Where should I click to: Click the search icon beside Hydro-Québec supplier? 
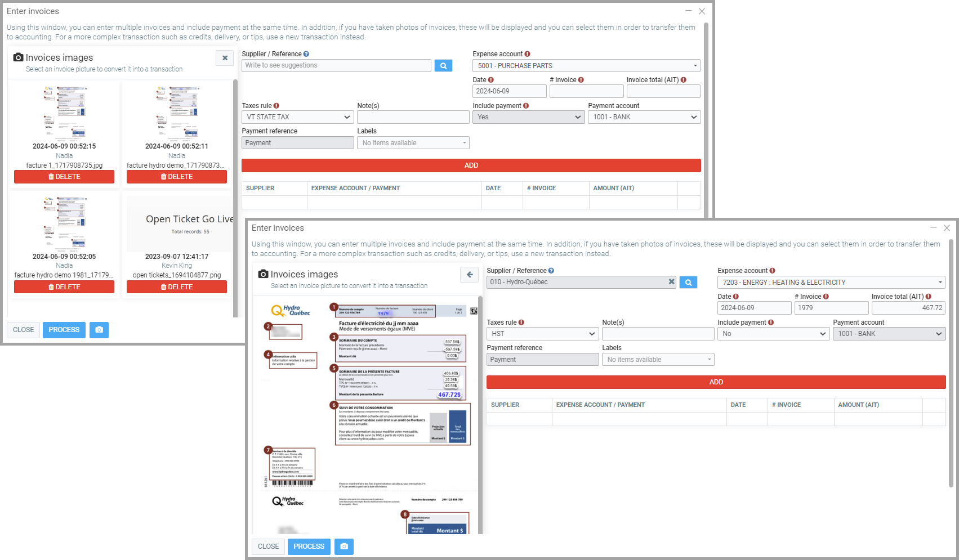pyautogui.click(x=688, y=283)
